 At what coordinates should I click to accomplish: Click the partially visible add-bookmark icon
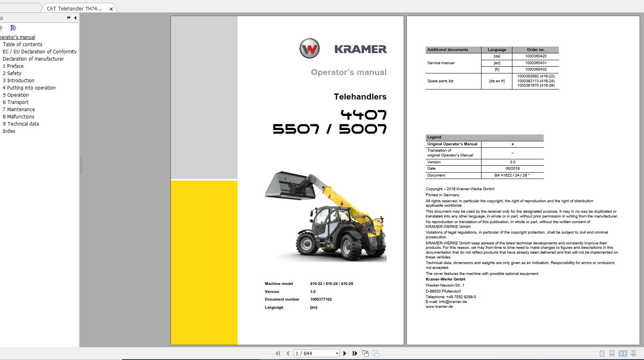click(x=1, y=28)
